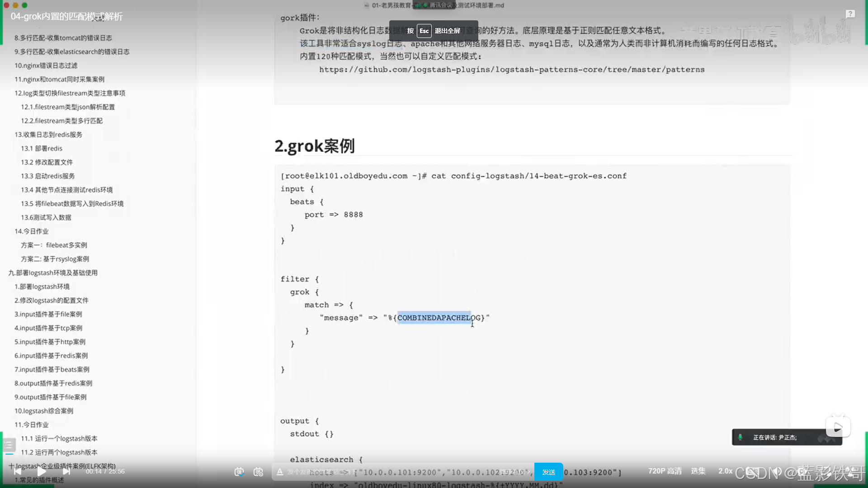Open danmaku settings icon
Image resolution: width=868 pixels, height=488 pixels.
point(258,472)
